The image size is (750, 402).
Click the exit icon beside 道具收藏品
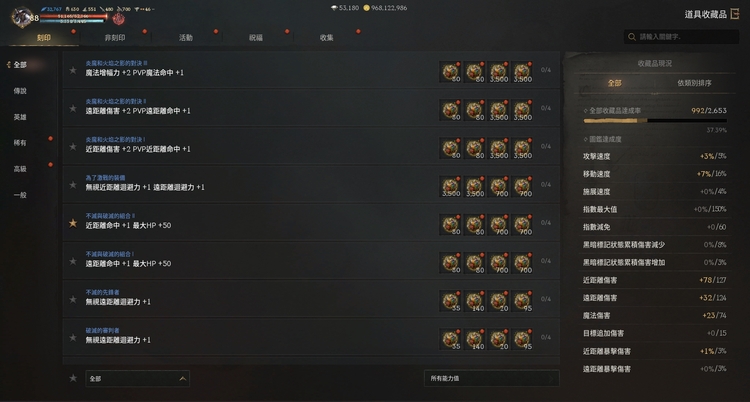tap(735, 14)
